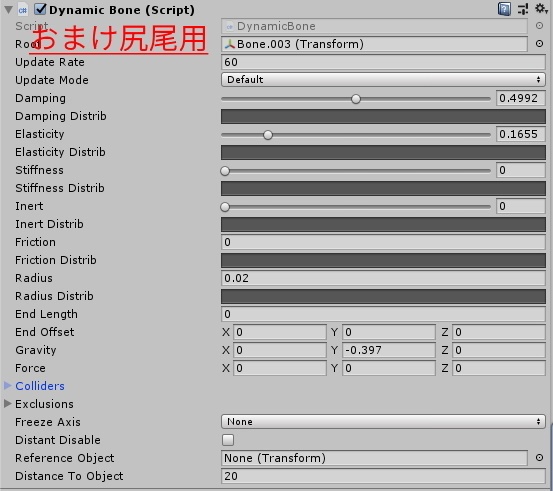Open the Friction Distrib curve editor
The image size is (553, 491).
click(383, 260)
